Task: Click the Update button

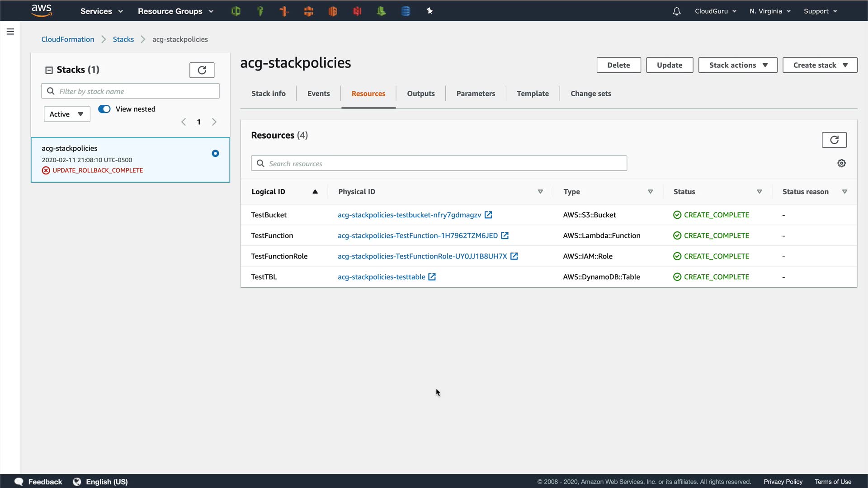Action: (x=669, y=65)
